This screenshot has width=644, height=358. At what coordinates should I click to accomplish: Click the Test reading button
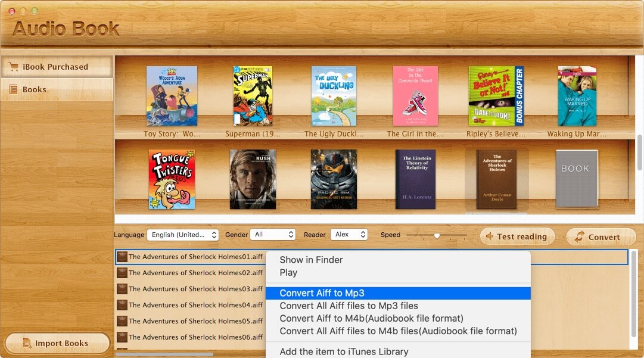(517, 236)
